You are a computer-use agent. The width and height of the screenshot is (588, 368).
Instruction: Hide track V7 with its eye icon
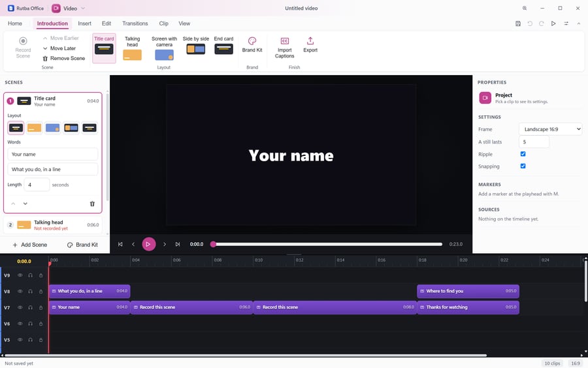coord(20,307)
